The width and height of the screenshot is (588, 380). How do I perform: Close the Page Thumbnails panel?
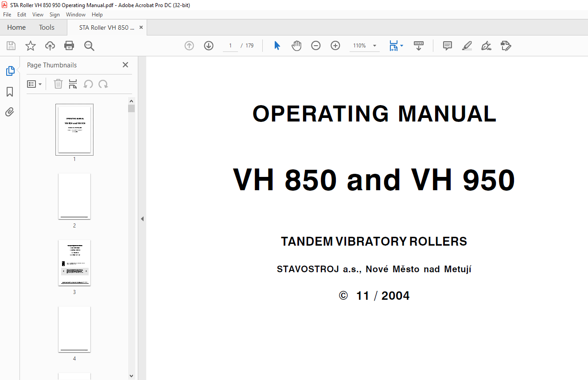(x=125, y=65)
